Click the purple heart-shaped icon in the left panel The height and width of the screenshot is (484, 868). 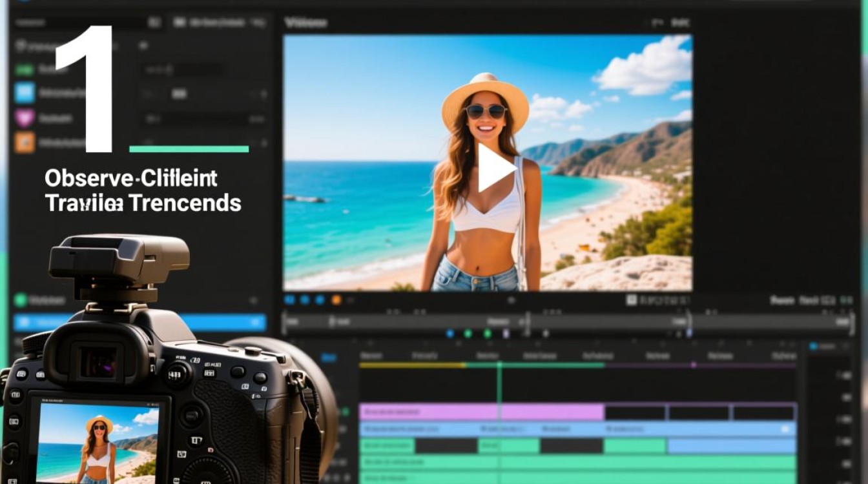pos(25,118)
